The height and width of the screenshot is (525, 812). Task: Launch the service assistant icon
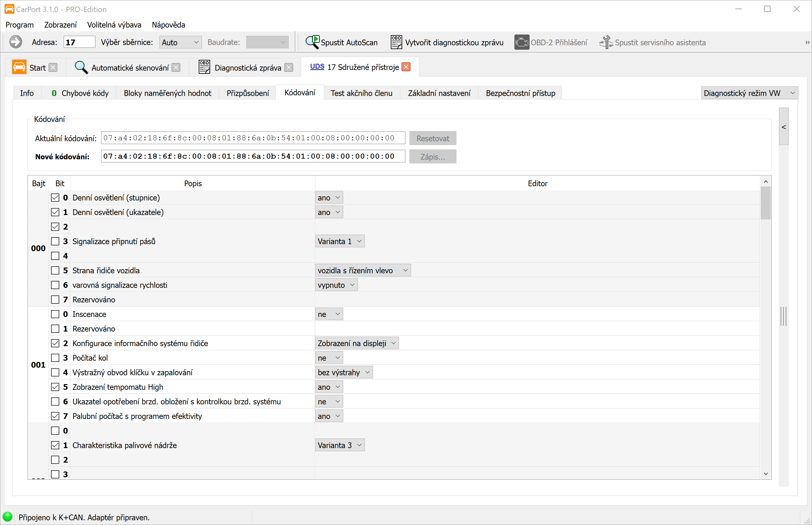tap(606, 42)
